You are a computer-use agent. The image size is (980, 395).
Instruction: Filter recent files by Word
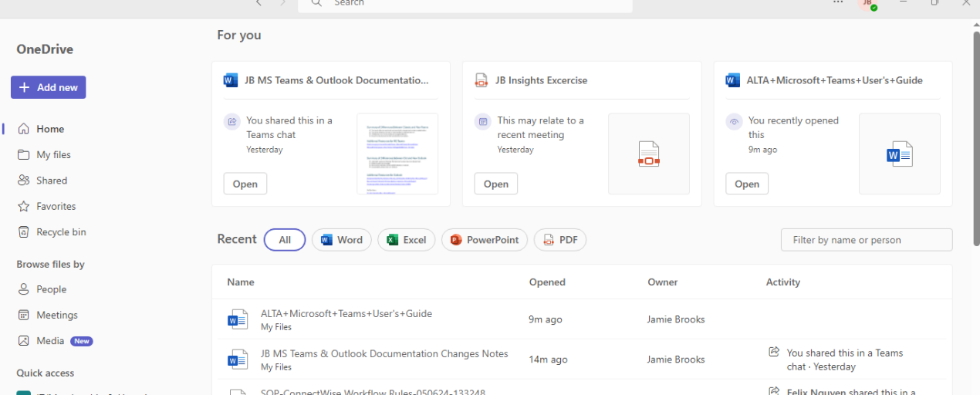(x=342, y=240)
